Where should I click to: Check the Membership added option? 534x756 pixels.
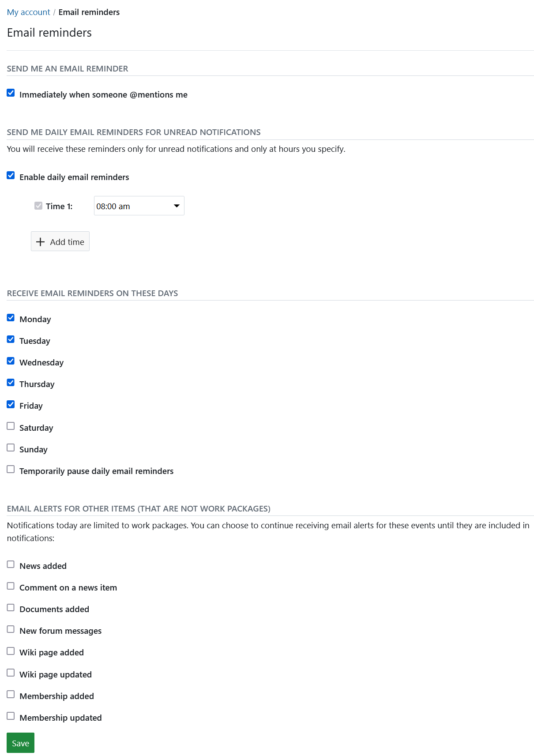[x=11, y=695]
